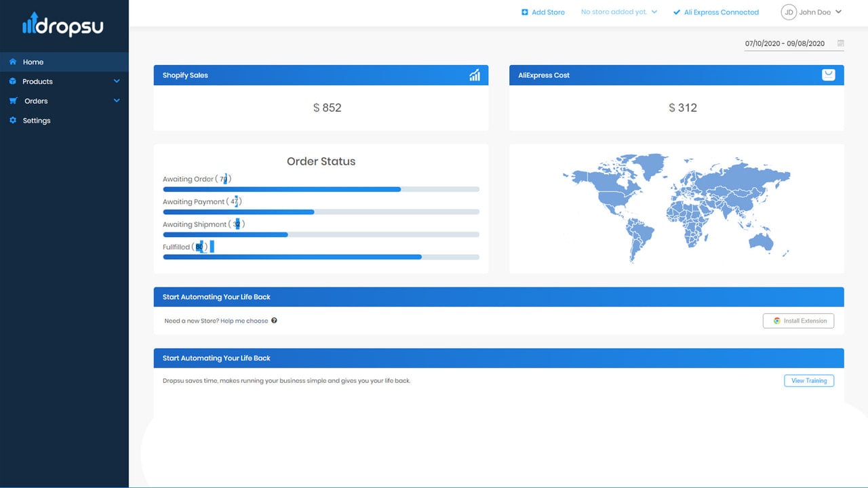Open the John Doe account dropdown arrow
The width and height of the screenshot is (868, 488).
click(839, 12)
